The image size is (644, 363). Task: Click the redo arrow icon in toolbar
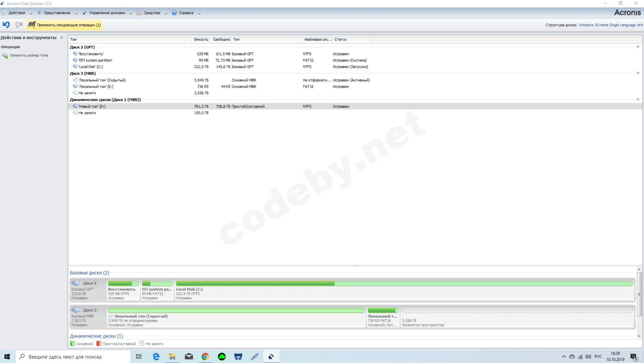tap(19, 25)
